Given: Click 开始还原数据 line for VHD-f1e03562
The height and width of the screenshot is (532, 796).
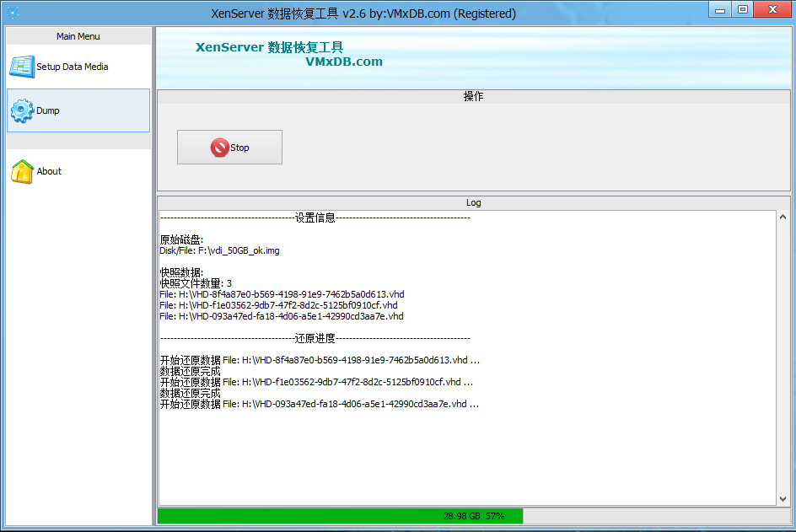Looking at the screenshot, I should (x=317, y=382).
